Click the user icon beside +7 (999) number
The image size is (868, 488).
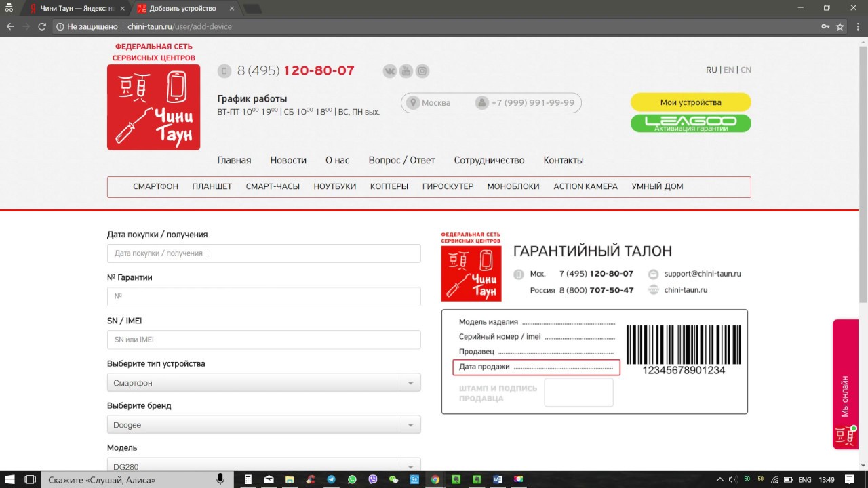coord(481,103)
